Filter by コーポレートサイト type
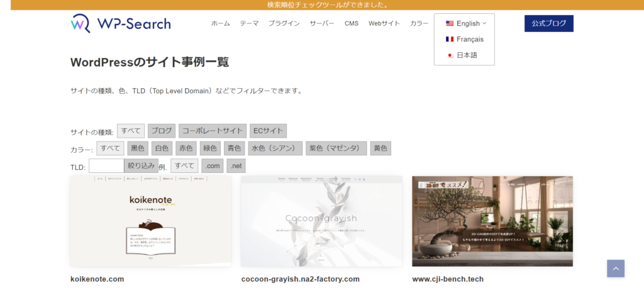The image size is (644, 295). point(212,131)
